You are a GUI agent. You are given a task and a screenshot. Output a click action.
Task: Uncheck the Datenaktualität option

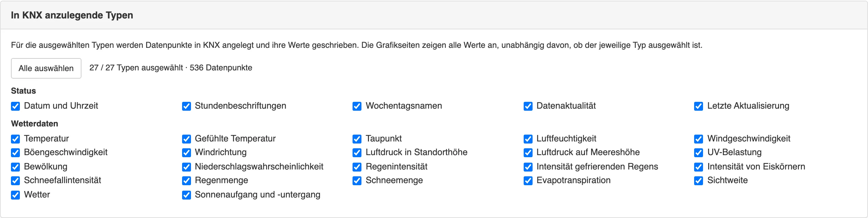[x=528, y=106]
